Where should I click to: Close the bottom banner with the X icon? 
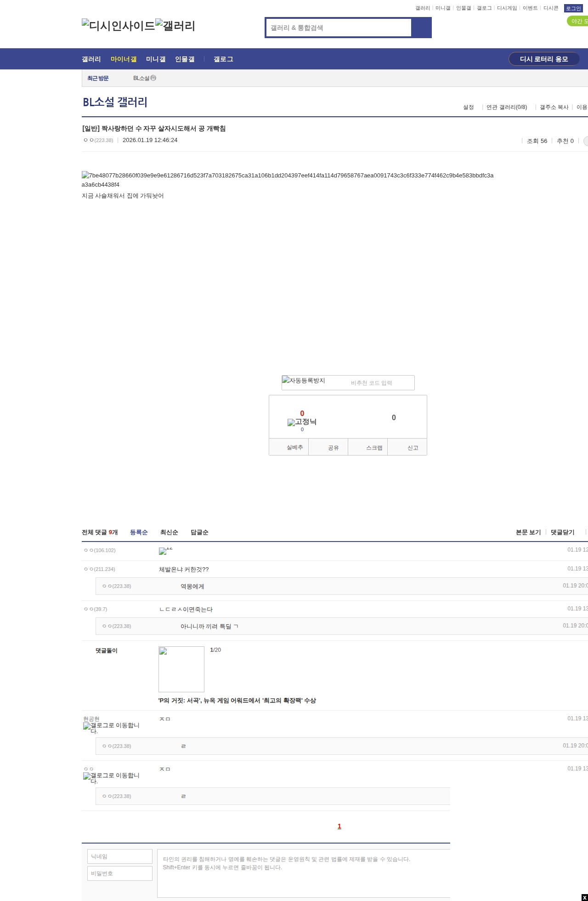point(584,897)
